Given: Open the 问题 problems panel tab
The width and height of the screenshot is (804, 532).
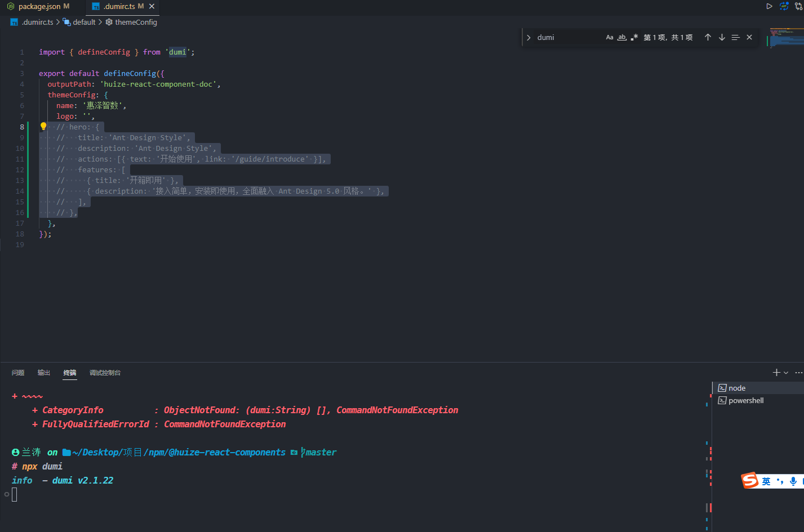Looking at the screenshot, I should (18, 373).
